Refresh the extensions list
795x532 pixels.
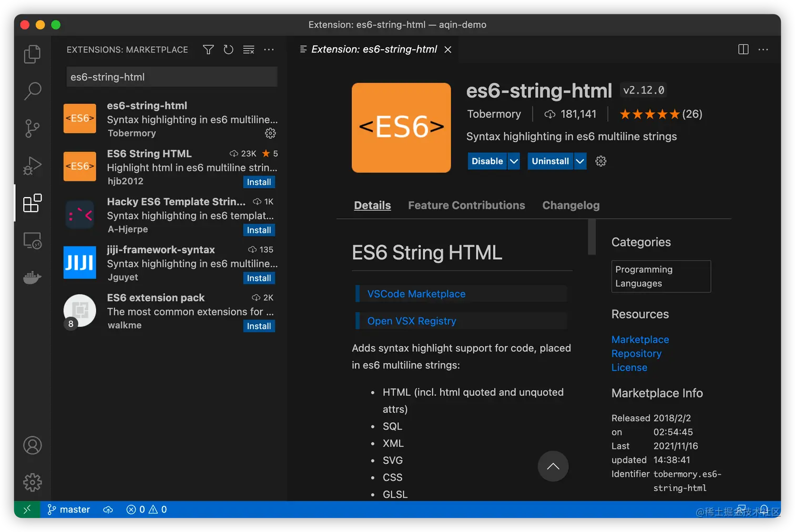click(x=228, y=49)
